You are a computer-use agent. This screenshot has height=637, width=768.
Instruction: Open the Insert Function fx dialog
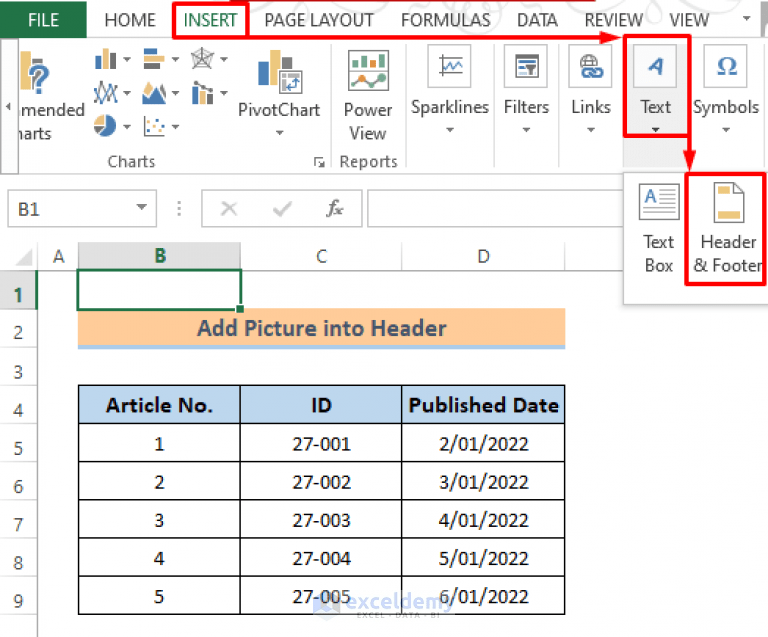point(335,209)
